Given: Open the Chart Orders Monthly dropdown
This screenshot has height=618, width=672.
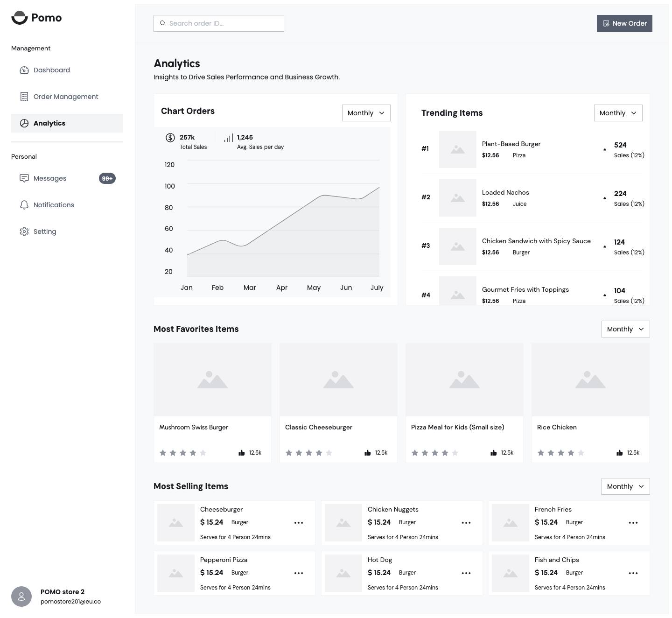Looking at the screenshot, I should 366,113.
